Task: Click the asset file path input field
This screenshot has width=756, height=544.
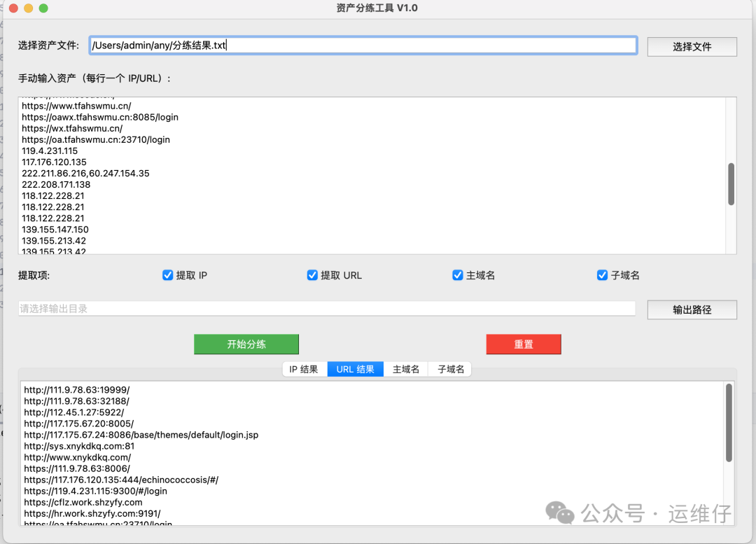Action: tap(363, 46)
